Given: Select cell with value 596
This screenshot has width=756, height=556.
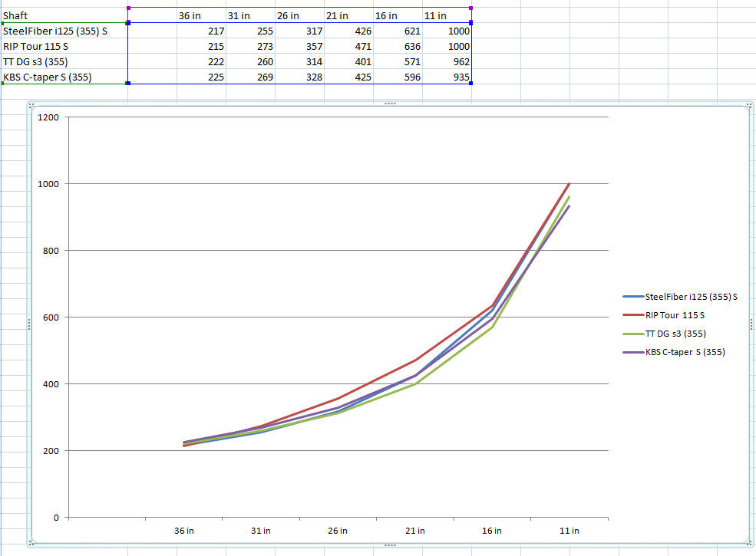Looking at the screenshot, I should tap(398, 77).
